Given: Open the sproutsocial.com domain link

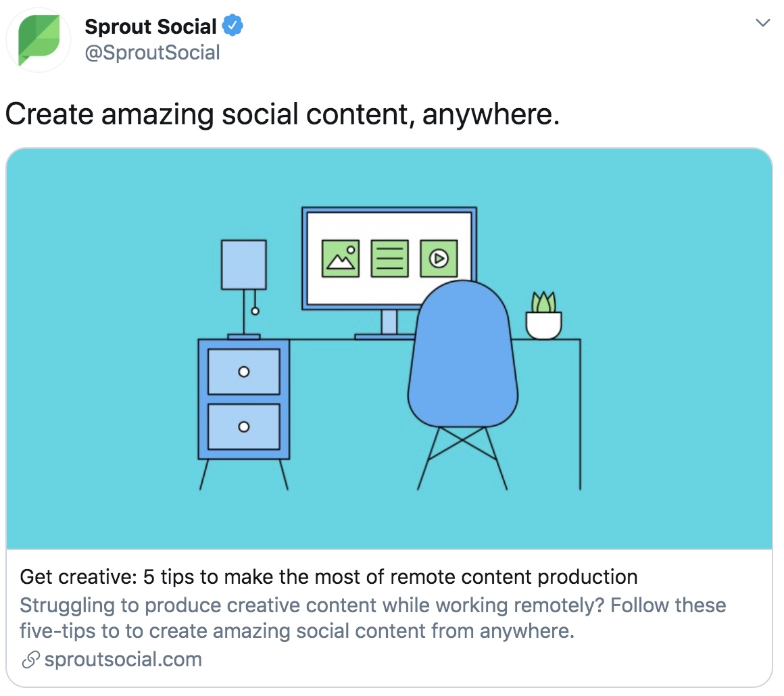Looking at the screenshot, I should pos(123,660).
